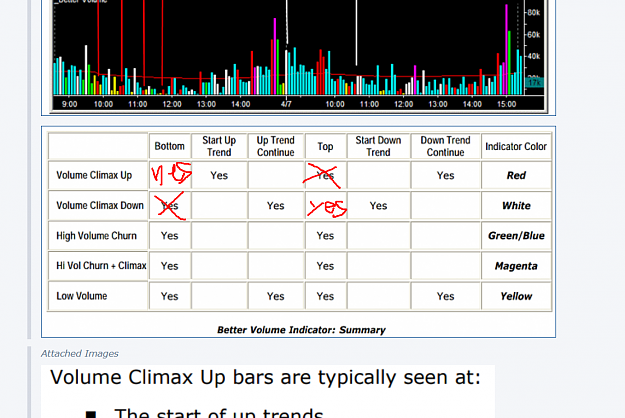Image resolution: width=625 pixels, height=418 pixels.
Task: Click the 'Better Volume Indicator: Summary' caption
Action: 301,330
